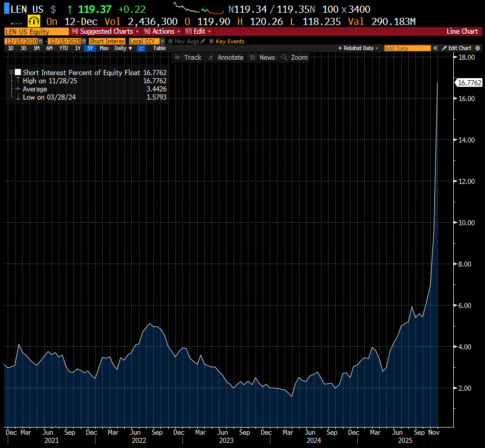The width and height of the screenshot is (485, 448).
Task: Switch to the Table view
Action: click(x=159, y=48)
